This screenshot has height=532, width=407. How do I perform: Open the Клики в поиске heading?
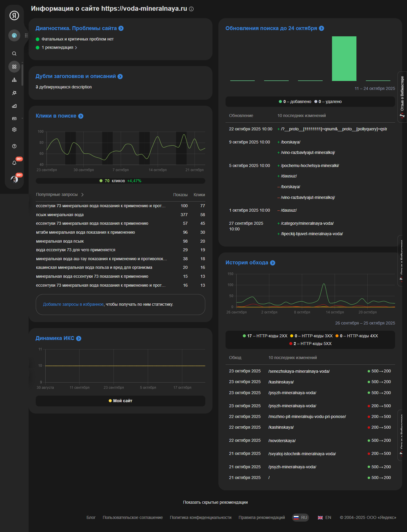[56, 116]
